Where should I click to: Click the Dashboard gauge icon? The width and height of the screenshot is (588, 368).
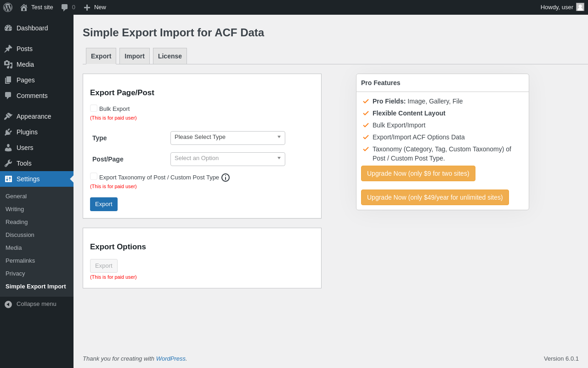pos(8,28)
